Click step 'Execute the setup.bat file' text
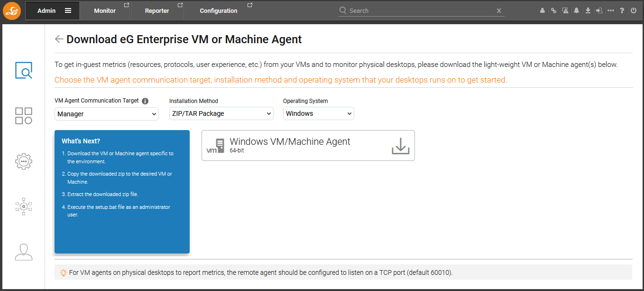The height and width of the screenshot is (291, 644). click(119, 211)
